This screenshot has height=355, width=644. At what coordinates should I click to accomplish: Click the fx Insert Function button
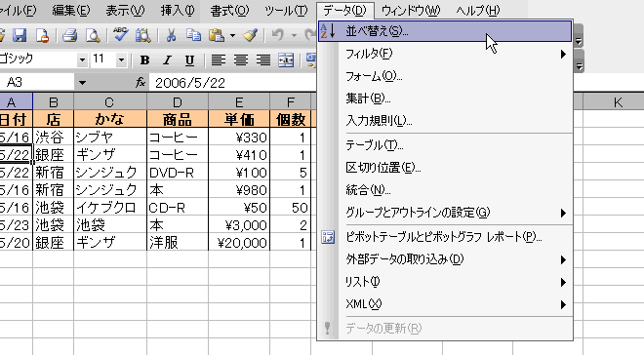pos(141,83)
